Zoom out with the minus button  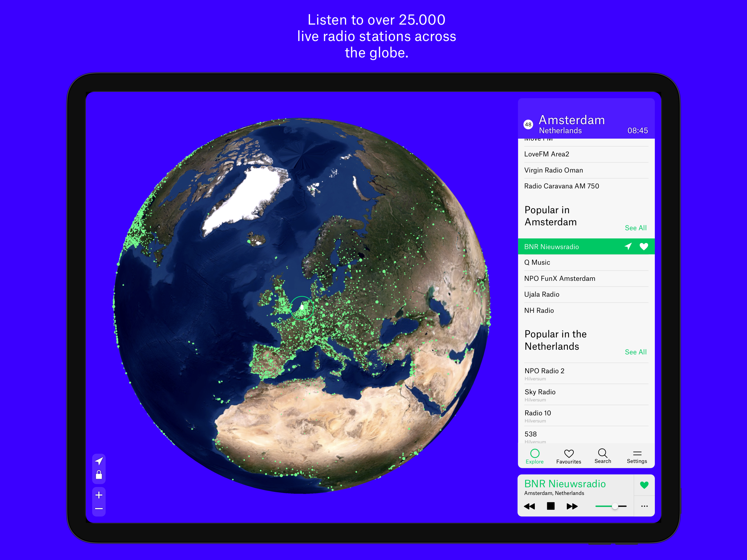point(99,509)
